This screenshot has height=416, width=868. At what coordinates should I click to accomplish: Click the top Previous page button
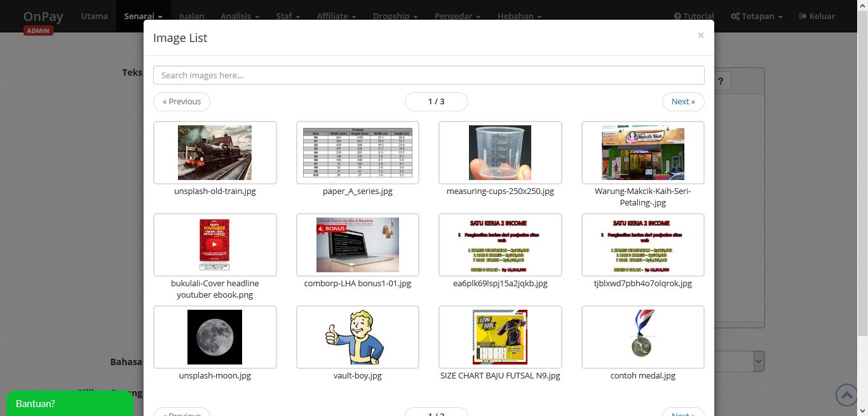(182, 102)
